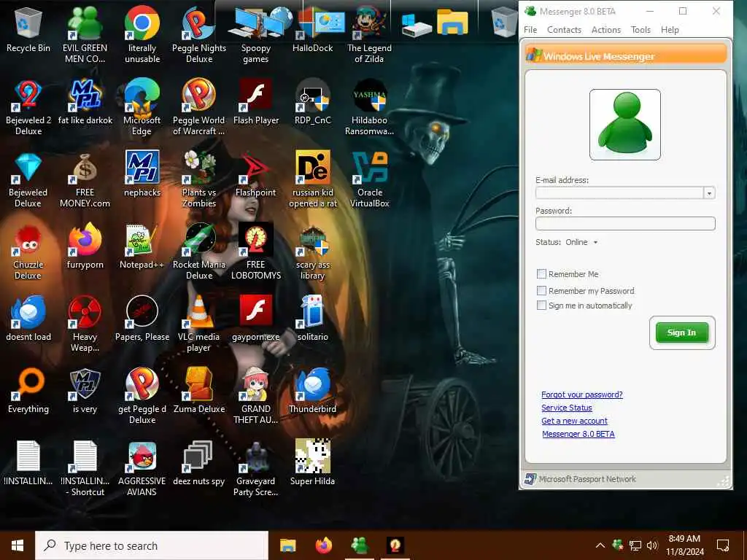The image size is (747, 560).
Task: Open Chuzzle Deluxe shortcut
Action: [28, 252]
